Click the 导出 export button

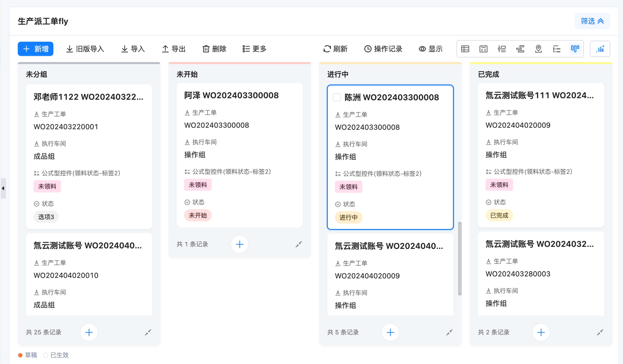pos(174,49)
